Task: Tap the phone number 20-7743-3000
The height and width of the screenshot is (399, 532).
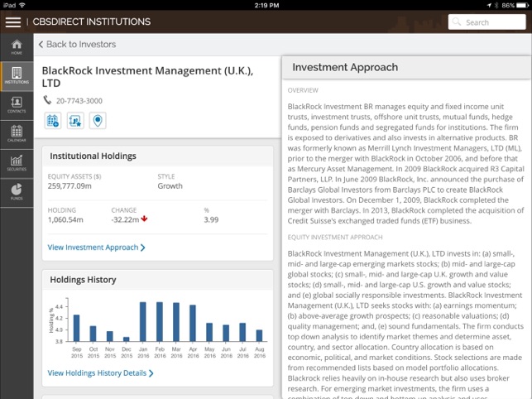Action: 79,101
